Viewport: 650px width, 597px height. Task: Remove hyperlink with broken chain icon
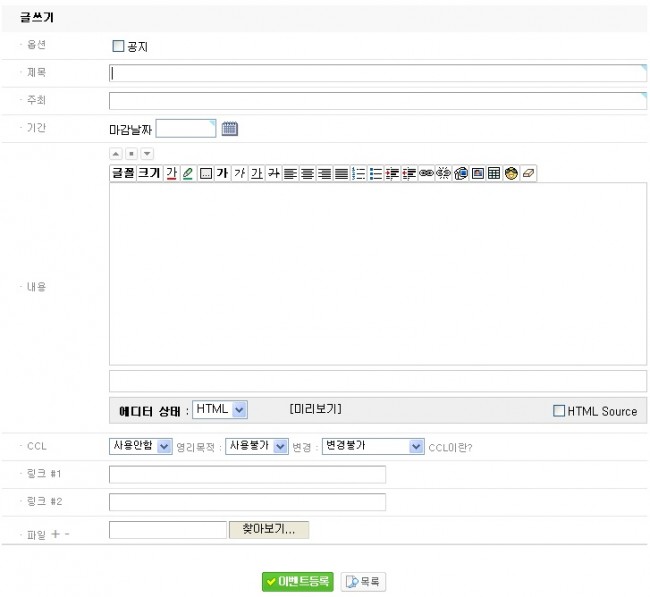[443, 173]
